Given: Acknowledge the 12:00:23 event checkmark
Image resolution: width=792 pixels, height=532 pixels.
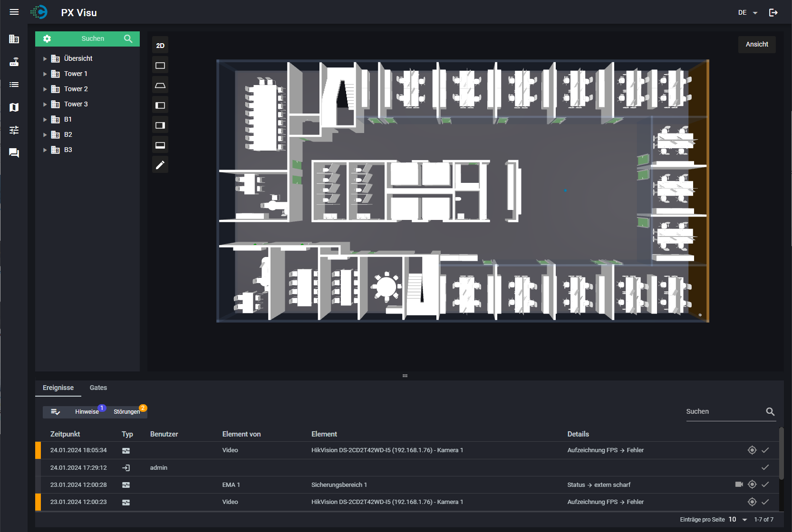Looking at the screenshot, I should (x=765, y=502).
